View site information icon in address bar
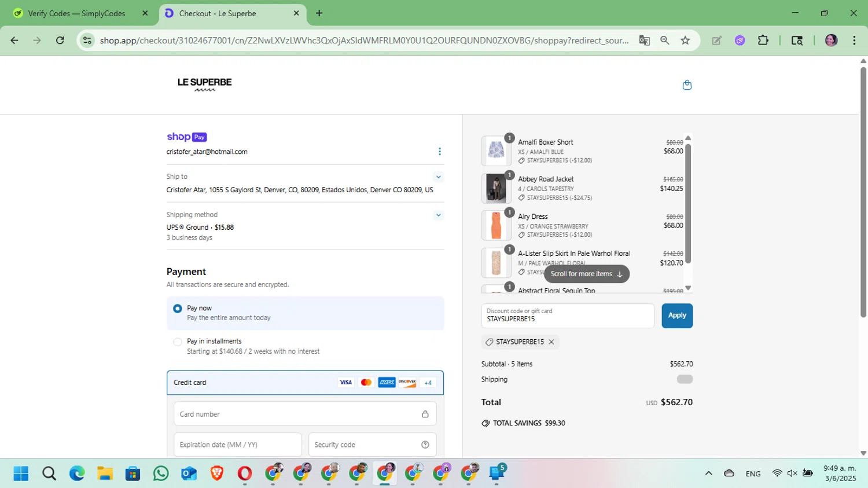 pyautogui.click(x=87, y=41)
